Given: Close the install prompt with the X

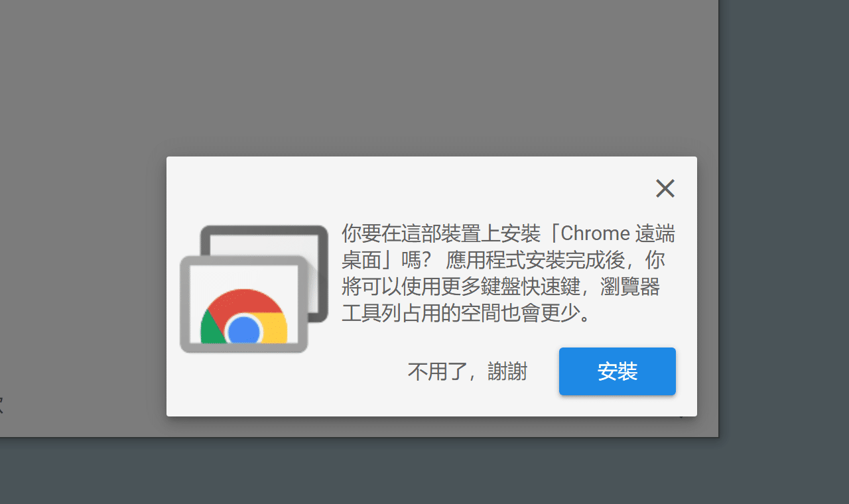Looking at the screenshot, I should pos(665,188).
